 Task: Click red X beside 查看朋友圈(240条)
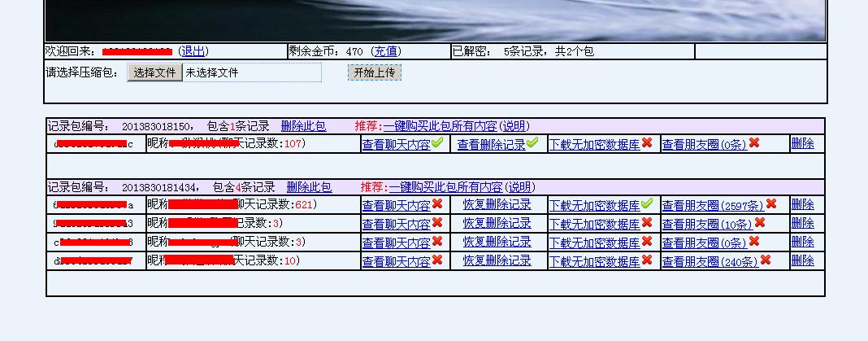point(766,260)
